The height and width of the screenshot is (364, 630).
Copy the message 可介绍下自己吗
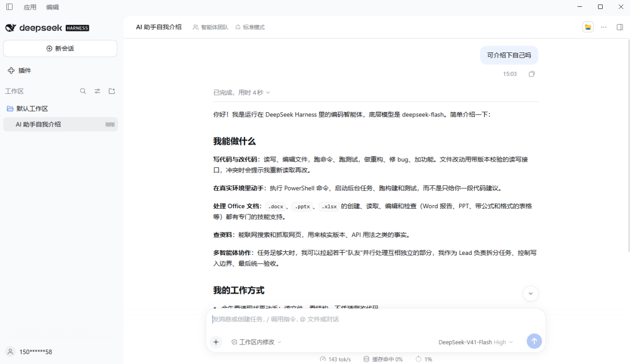pyautogui.click(x=532, y=74)
